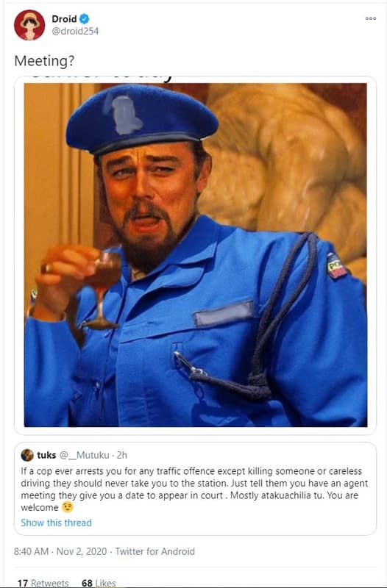Image resolution: width=387 pixels, height=588 pixels.
Task: Open the quoted tweet about traffic offence
Action: [194, 490]
